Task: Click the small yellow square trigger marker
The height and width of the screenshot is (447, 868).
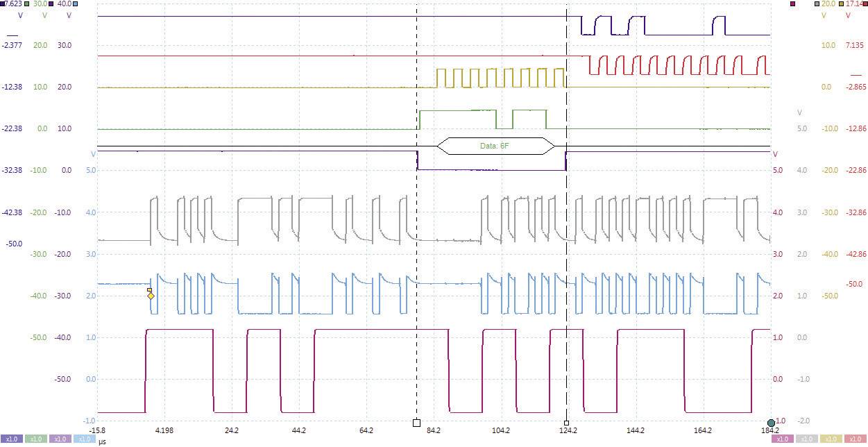Action: 148,290
